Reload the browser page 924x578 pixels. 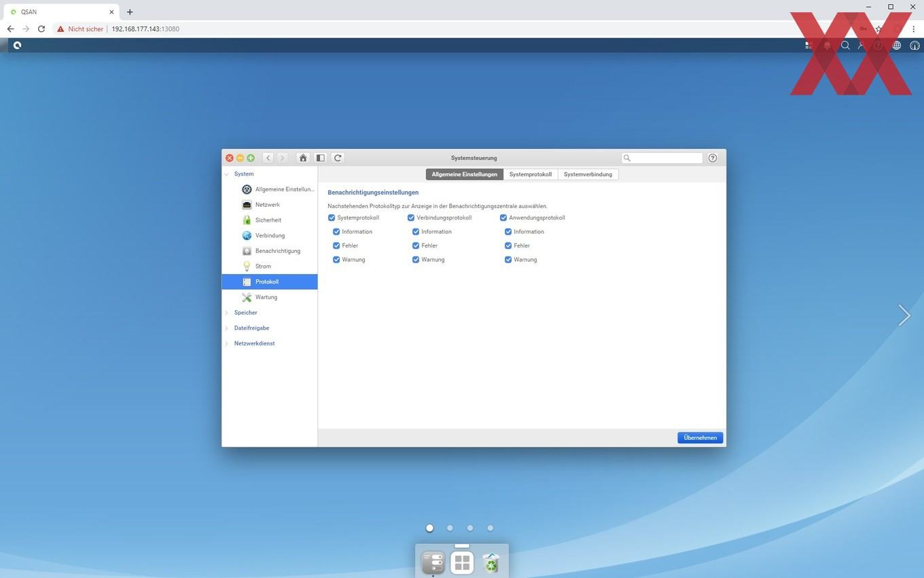[x=41, y=29]
